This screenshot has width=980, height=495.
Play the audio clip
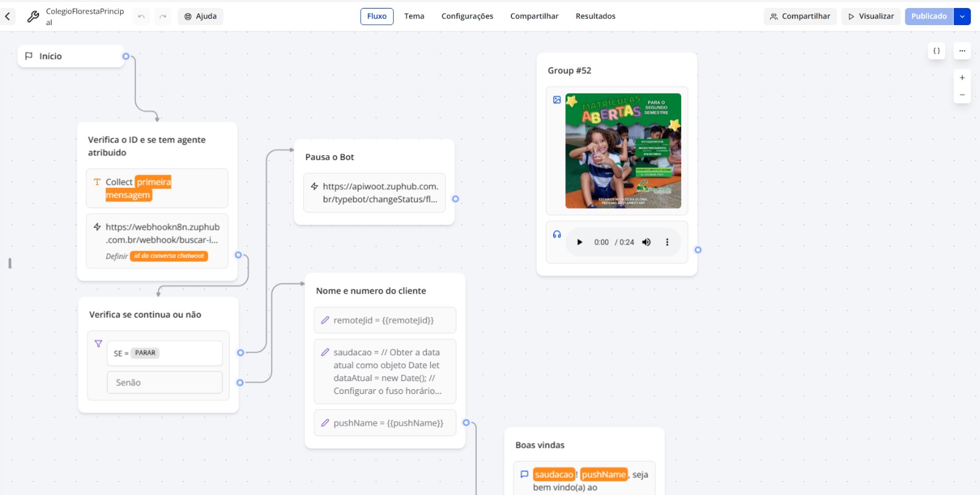[579, 243]
